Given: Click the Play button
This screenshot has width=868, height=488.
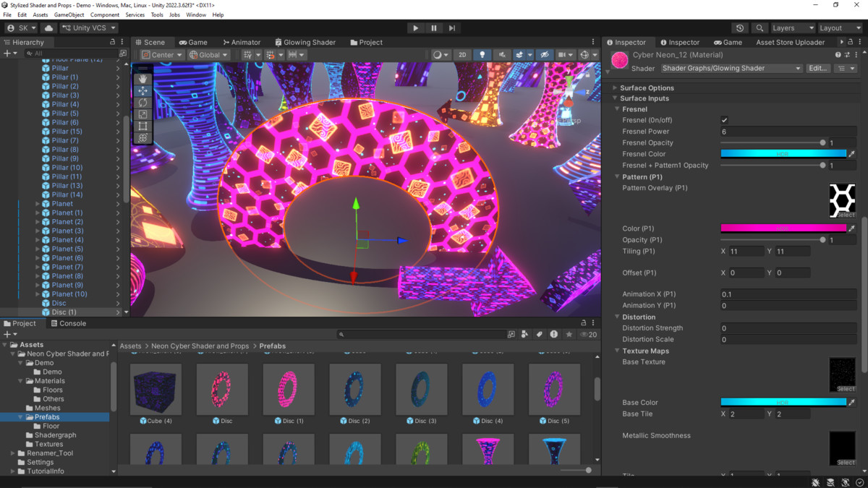Looking at the screenshot, I should (415, 28).
